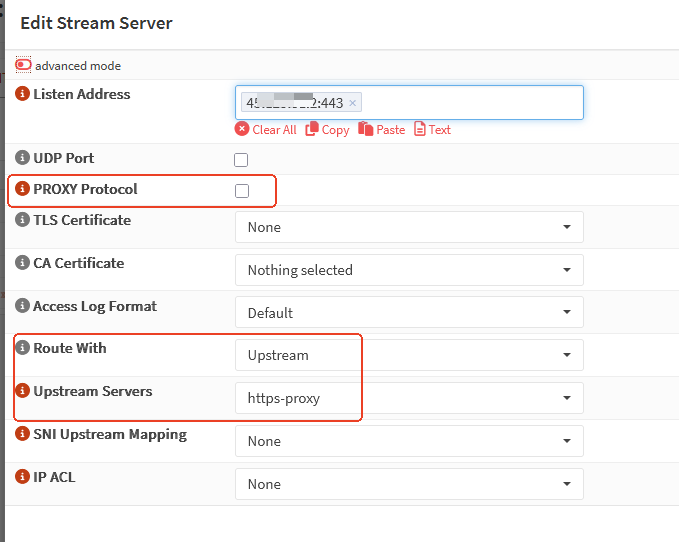Viewport: 679px width, 542px height.
Task: Click info icon beside Listen Address
Action: [x=23, y=94]
